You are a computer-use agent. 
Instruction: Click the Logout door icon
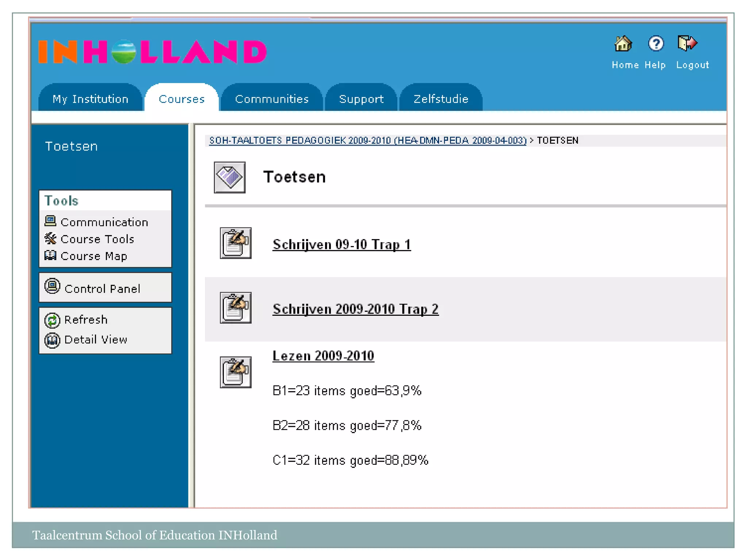687,44
